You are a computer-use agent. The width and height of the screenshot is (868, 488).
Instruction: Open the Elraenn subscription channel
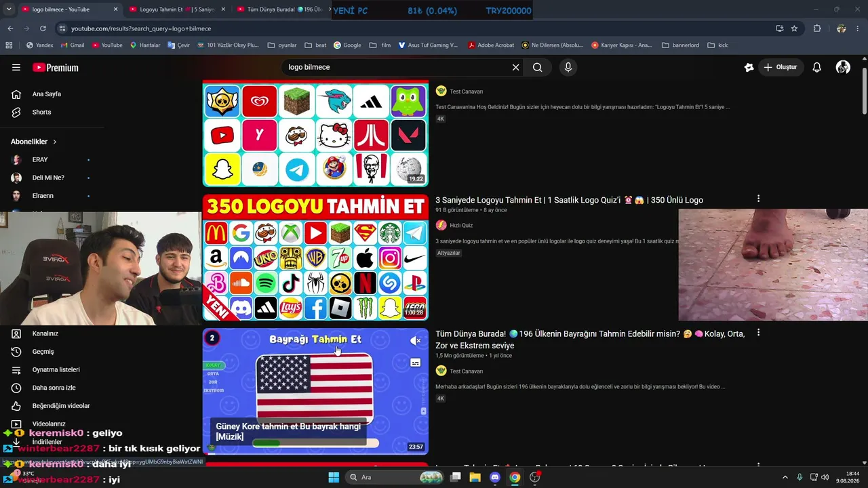[43, 196]
